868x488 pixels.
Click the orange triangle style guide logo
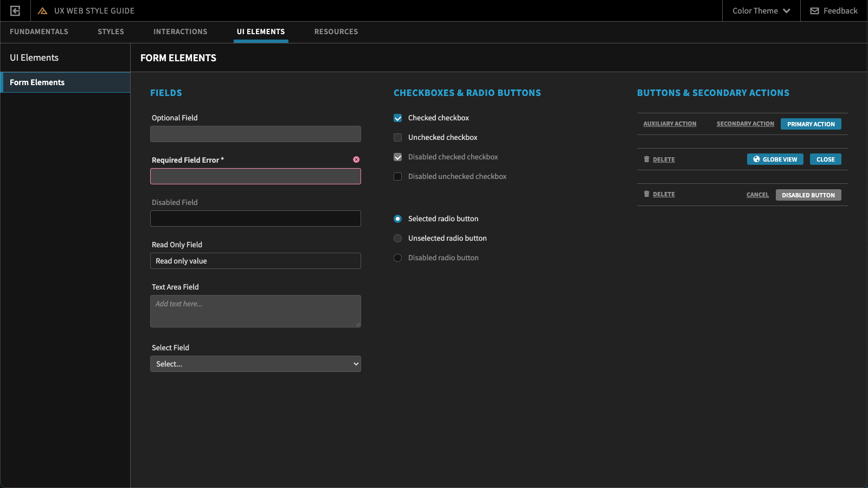tap(43, 11)
